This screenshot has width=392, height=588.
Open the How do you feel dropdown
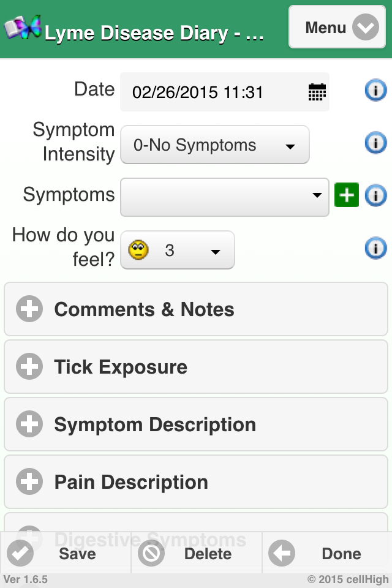tap(177, 250)
